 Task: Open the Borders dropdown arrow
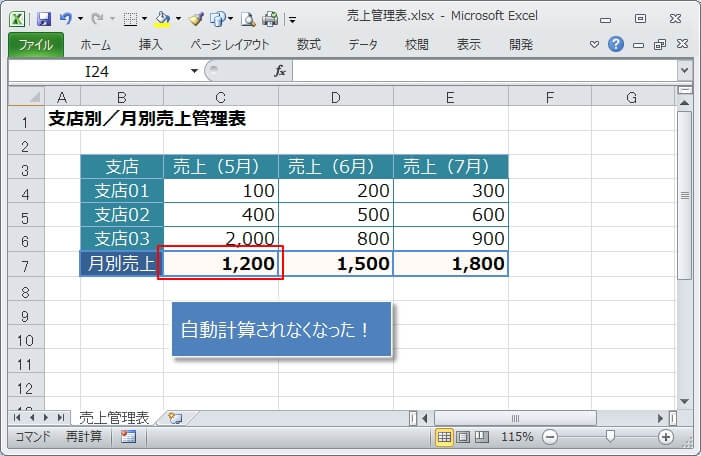tap(144, 19)
